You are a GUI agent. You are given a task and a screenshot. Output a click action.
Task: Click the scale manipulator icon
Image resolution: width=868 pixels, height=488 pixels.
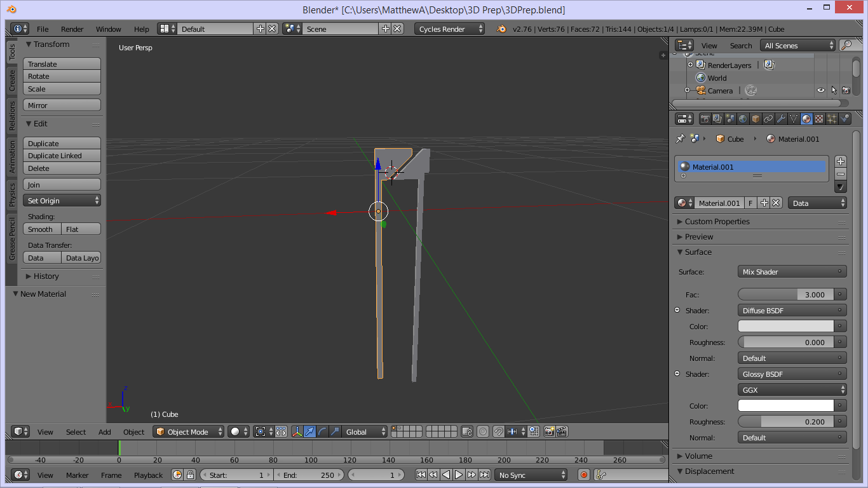coord(335,431)
